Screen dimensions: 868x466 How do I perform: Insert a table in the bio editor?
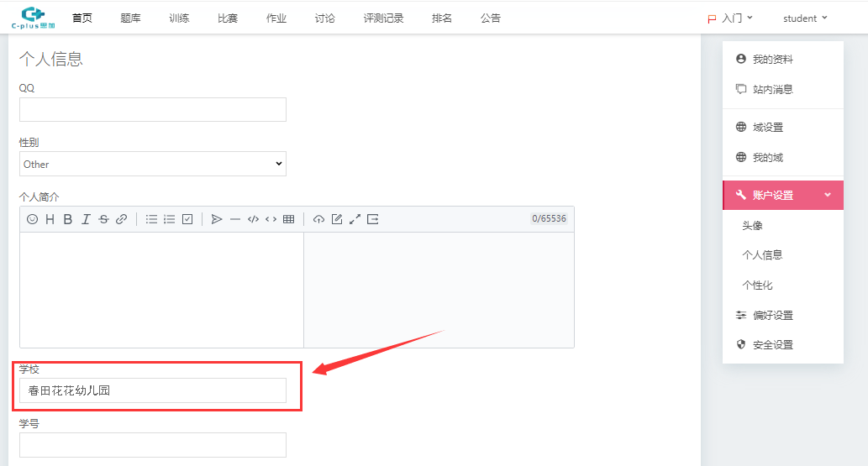tap(289, 219)
